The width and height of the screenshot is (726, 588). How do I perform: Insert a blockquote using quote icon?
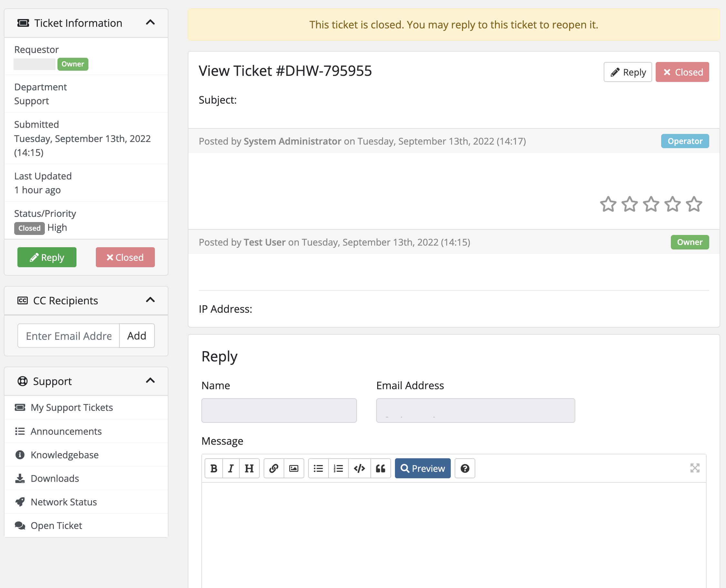click(381, 469)
